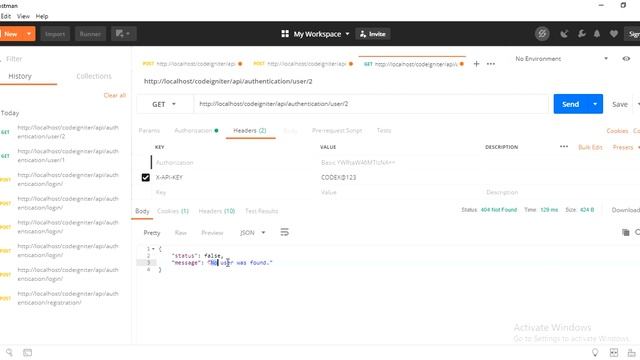Switch to Raw response view
Image resolution: width=640 pixels, height=360 pixels.
180,233
